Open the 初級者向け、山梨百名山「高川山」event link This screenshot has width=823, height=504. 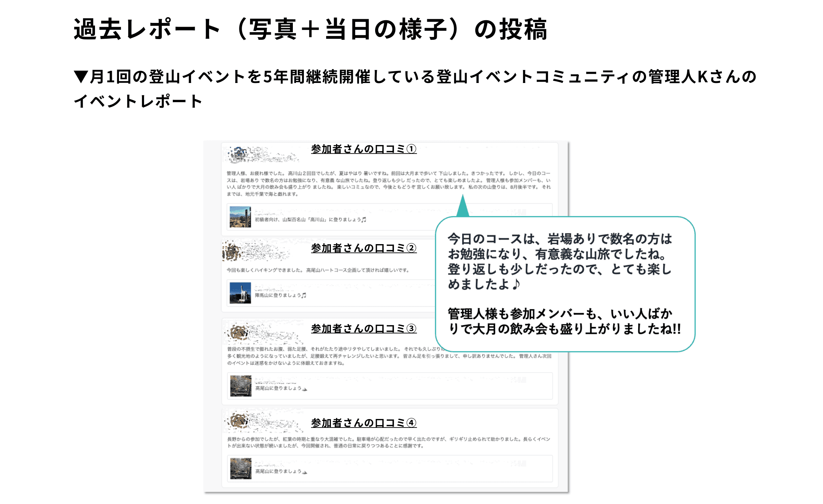[x=310, y=219]
